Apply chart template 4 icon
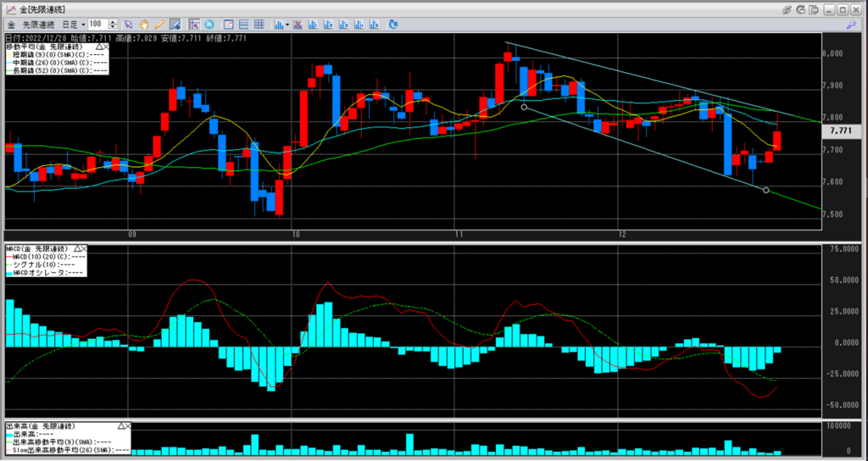This screenshot has width=868, height=461. point(359,25)
